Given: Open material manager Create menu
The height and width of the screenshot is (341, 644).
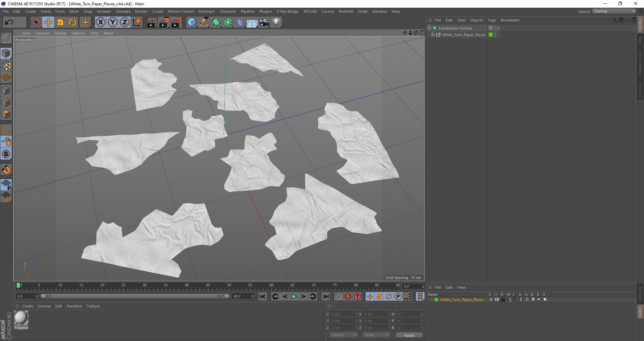Looking at the screenshot, I should pos(28,306).
